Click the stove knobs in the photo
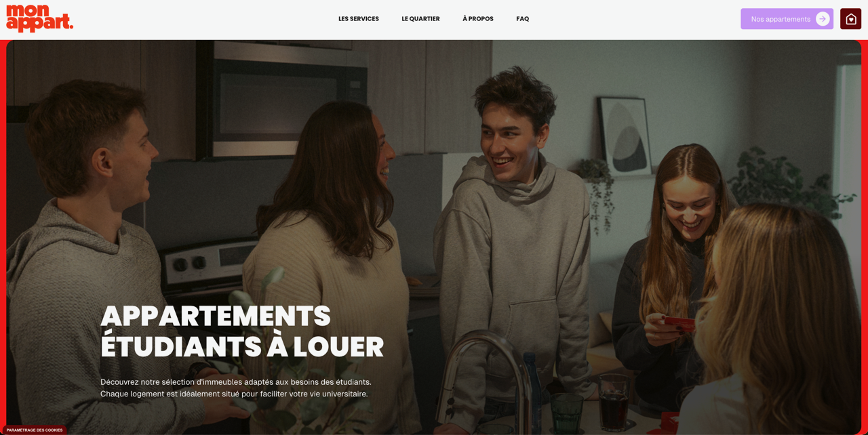 click(x=190, y=262)
